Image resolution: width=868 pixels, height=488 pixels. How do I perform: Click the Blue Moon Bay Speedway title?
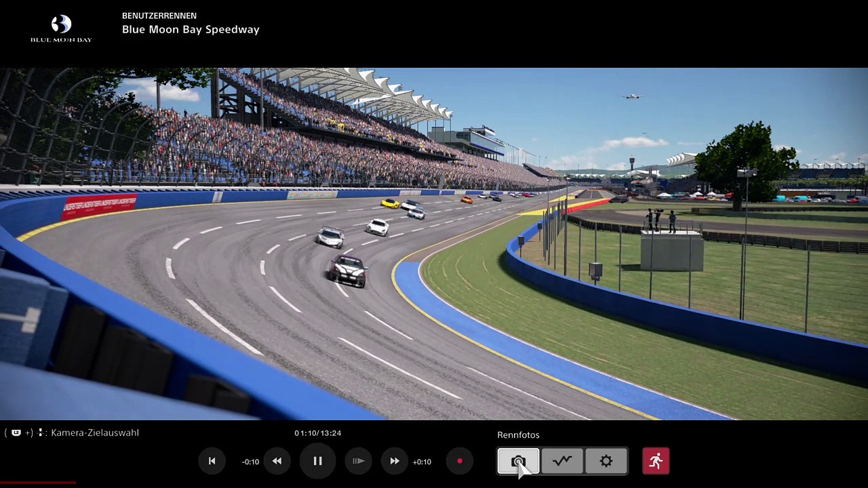[191, 30]
